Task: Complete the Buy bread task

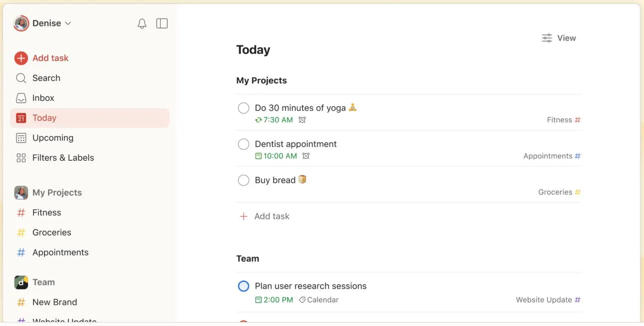Action: point(244,180)
